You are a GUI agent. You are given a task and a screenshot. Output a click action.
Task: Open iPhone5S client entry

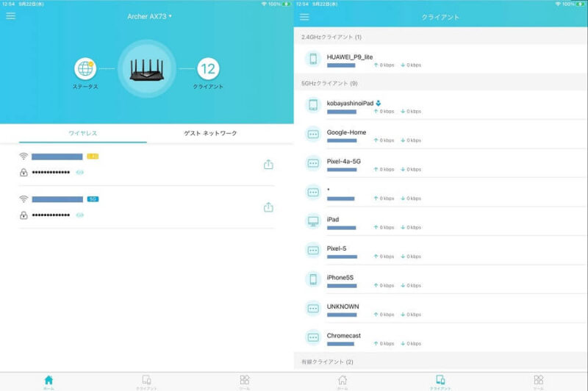[x=440, y=279]
